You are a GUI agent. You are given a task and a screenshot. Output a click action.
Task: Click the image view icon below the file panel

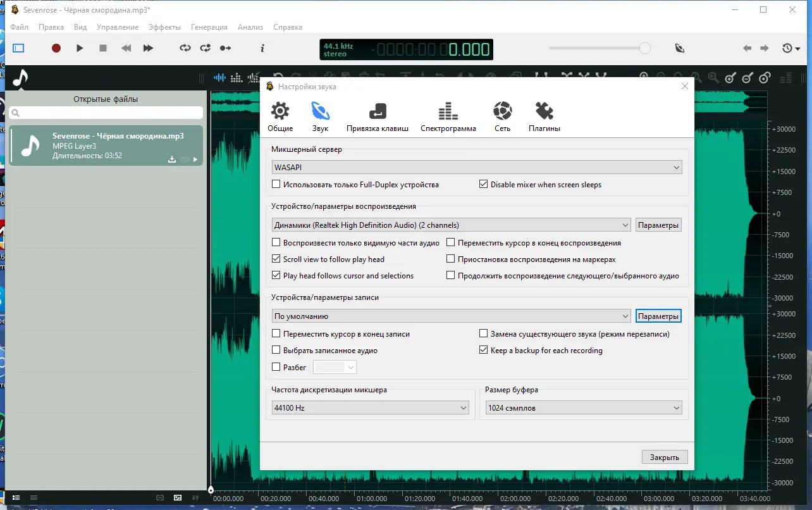point(178,497)
